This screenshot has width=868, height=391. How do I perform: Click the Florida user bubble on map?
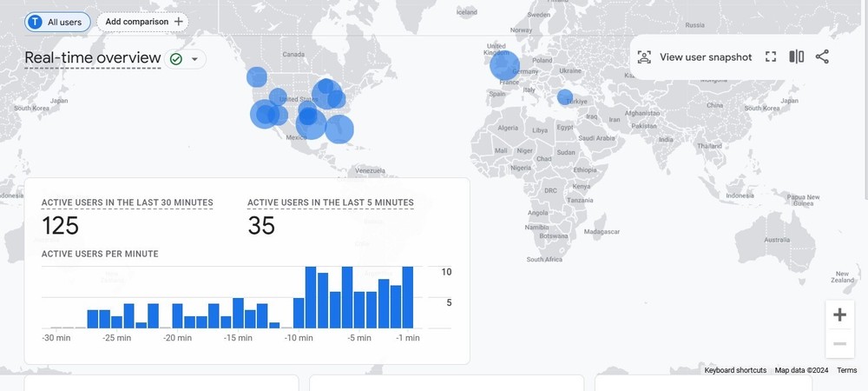click(339, 129)
